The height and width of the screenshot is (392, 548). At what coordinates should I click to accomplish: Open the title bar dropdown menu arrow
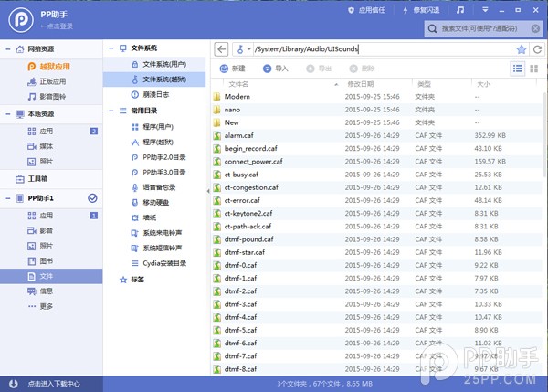pyautogui.click(x=485, y=10)
